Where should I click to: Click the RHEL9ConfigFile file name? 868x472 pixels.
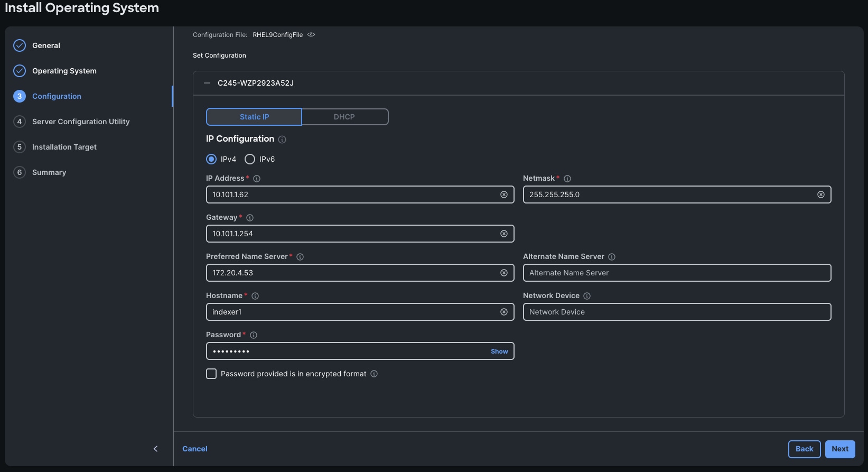(x=278, y=35)
